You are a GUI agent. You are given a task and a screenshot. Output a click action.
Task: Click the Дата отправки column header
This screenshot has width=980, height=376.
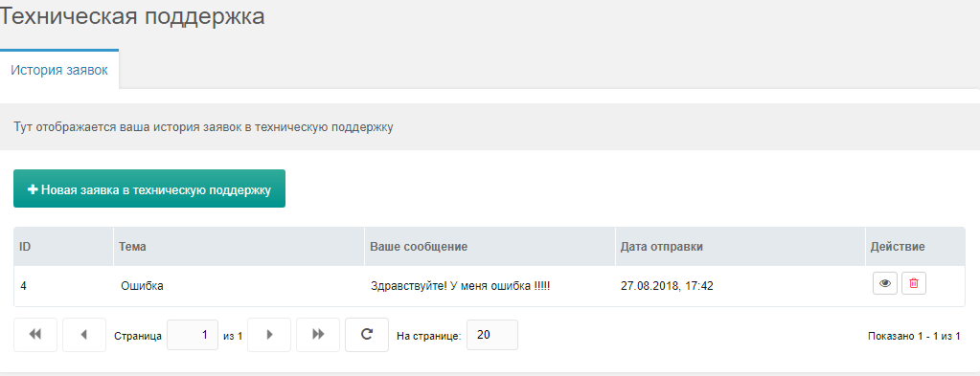[x=740, y=247]
